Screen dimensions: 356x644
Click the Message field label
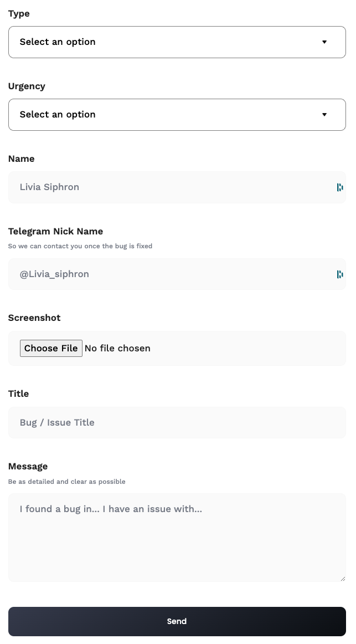coord(28,467)
